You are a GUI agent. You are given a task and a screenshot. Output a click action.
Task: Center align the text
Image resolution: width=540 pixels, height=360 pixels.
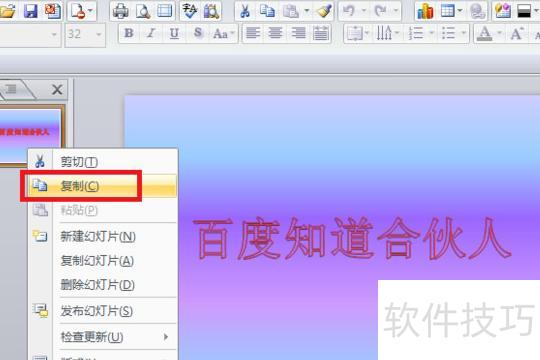tap(275, 33)
